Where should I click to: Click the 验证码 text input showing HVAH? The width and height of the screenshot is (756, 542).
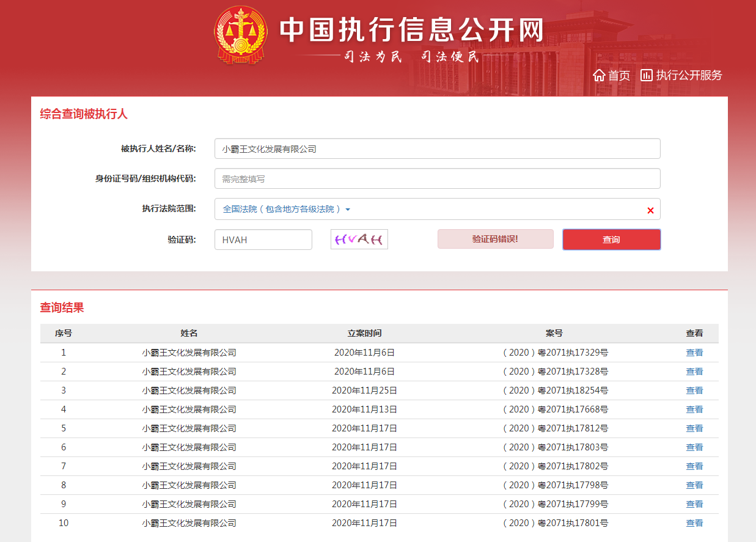(x=263, y=239)
